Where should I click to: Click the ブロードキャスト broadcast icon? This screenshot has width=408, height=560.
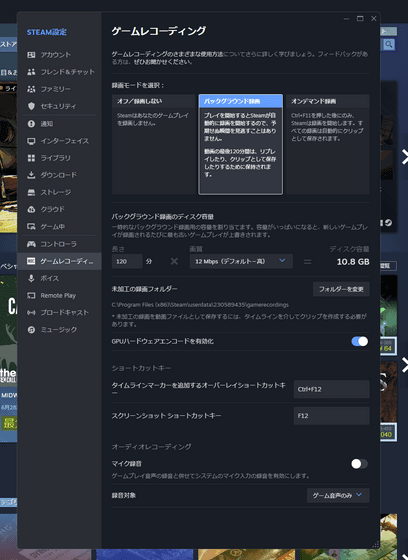31,312
